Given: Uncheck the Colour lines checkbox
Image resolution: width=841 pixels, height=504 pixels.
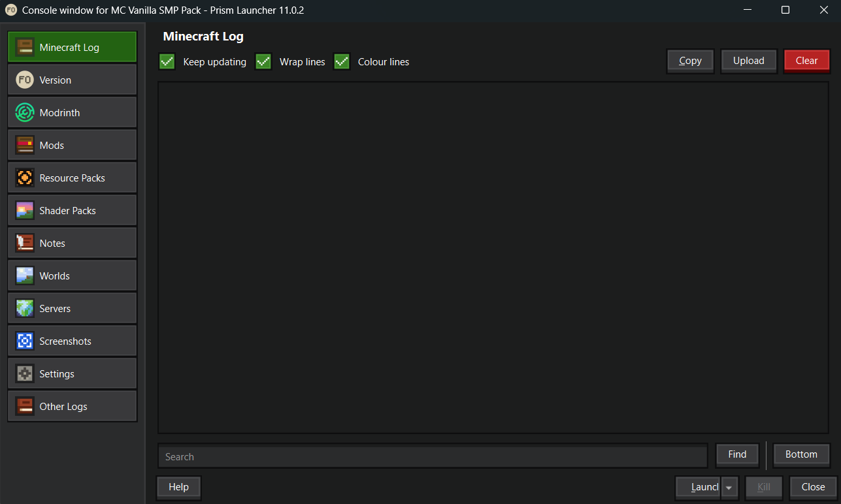Looking at the screenshot, I should pos(342,61).
